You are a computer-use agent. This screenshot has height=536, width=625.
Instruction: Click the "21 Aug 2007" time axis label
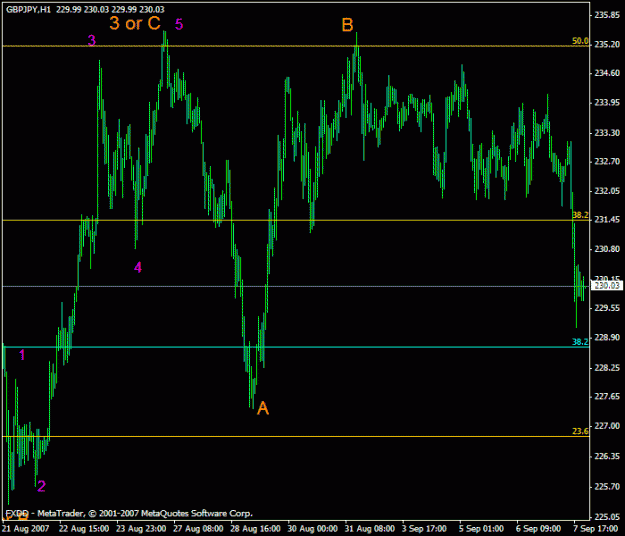(x=26, y=529)
